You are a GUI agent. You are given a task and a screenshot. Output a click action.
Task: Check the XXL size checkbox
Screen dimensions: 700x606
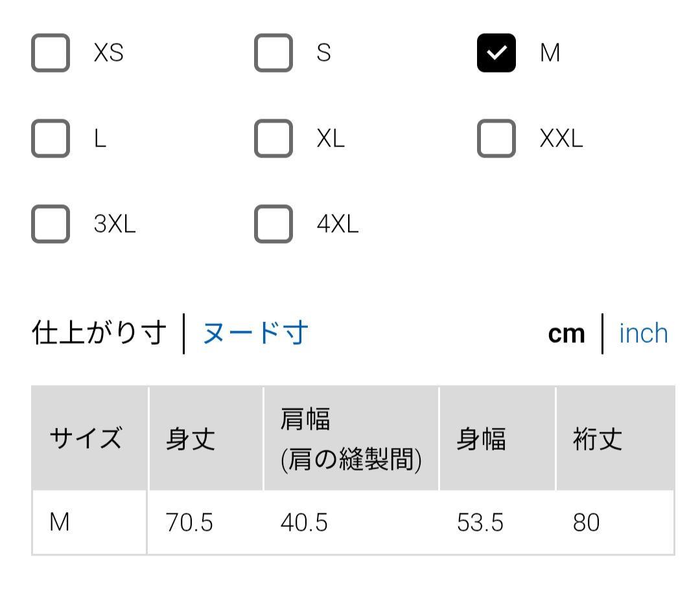click(496, 139)
